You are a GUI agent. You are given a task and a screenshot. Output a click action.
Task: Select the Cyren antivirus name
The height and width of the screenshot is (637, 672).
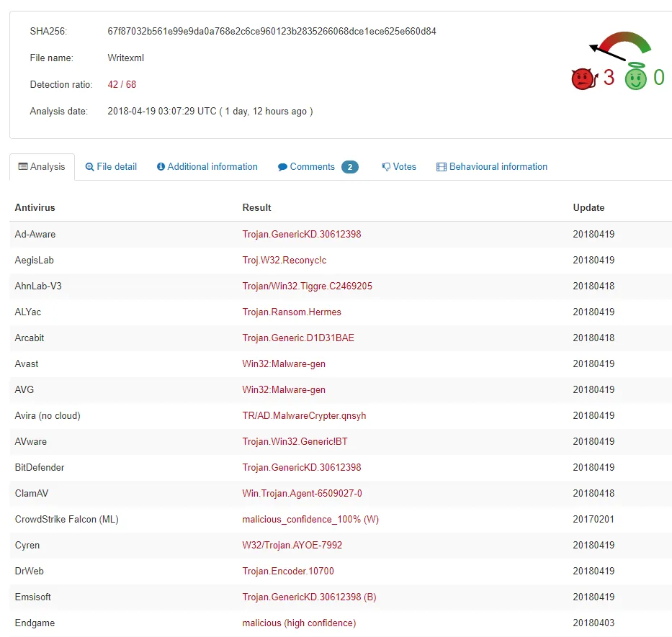coord(27,546)
